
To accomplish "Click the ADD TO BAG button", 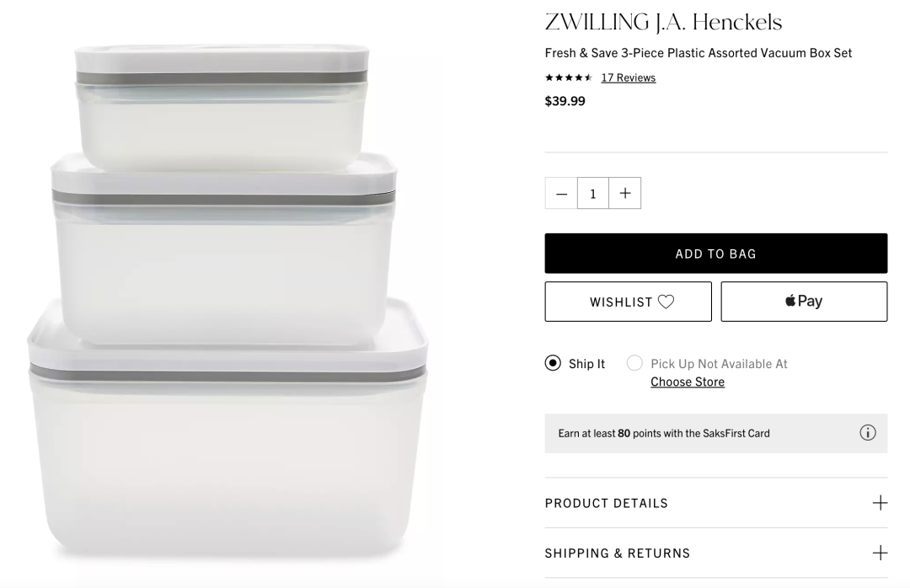I will point(716,254).
